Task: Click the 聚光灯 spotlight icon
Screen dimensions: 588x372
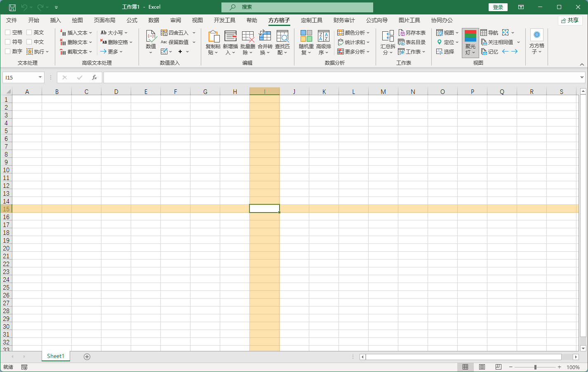Action: (470, 37)
